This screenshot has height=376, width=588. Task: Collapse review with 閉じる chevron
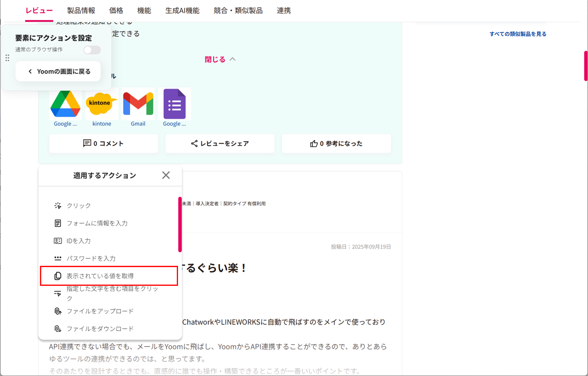click(x=233, y=59)
